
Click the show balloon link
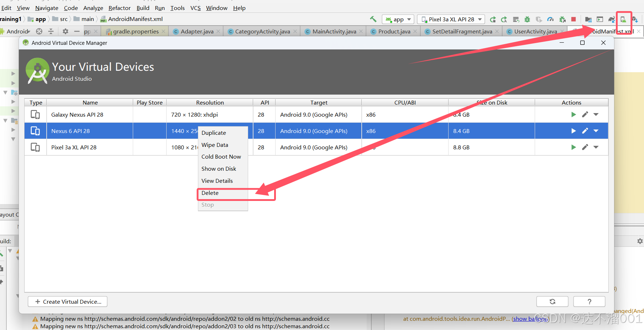pos(530,319)
